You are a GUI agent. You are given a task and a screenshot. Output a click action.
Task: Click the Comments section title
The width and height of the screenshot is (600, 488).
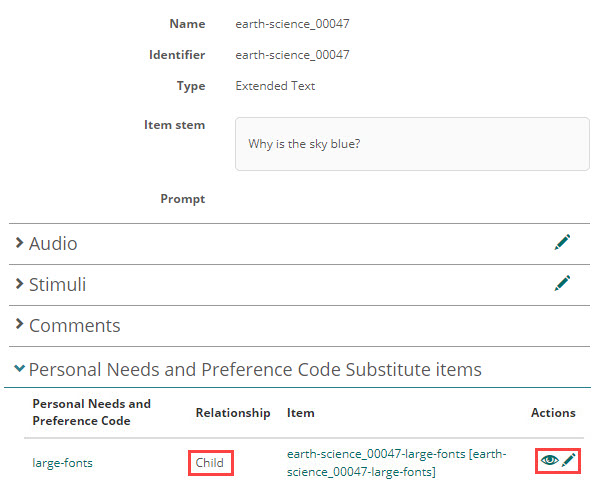(74, 325)
